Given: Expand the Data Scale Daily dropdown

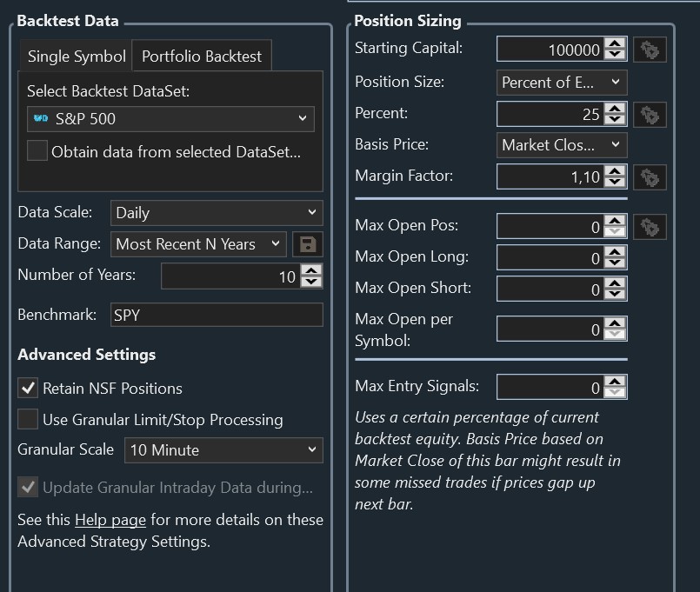Looking at the screenshot, I should (x=217, y=213).
